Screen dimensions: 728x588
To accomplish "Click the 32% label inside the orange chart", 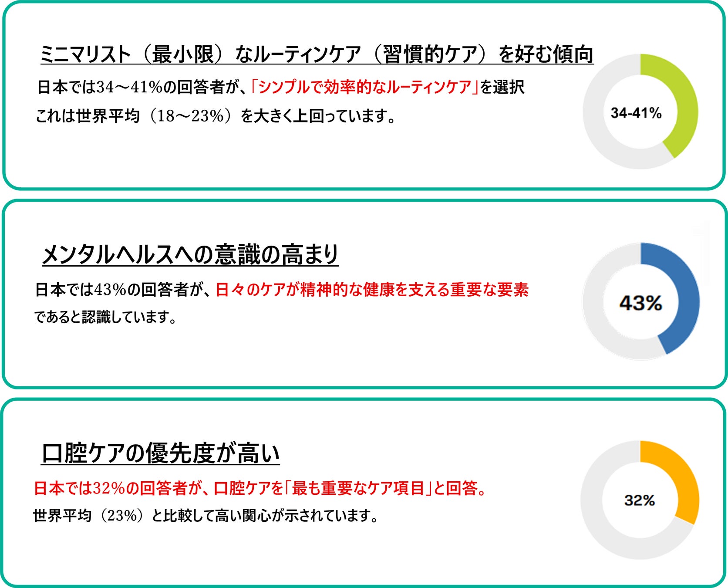I will point(640,500).
